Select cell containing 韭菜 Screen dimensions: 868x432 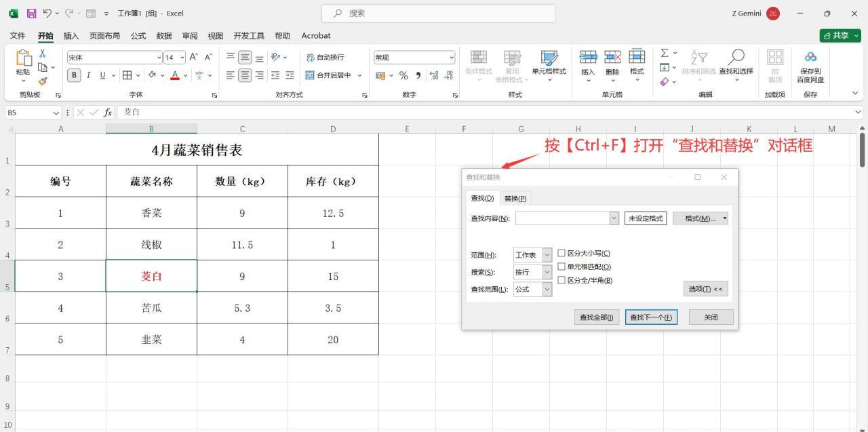(151, 339)
